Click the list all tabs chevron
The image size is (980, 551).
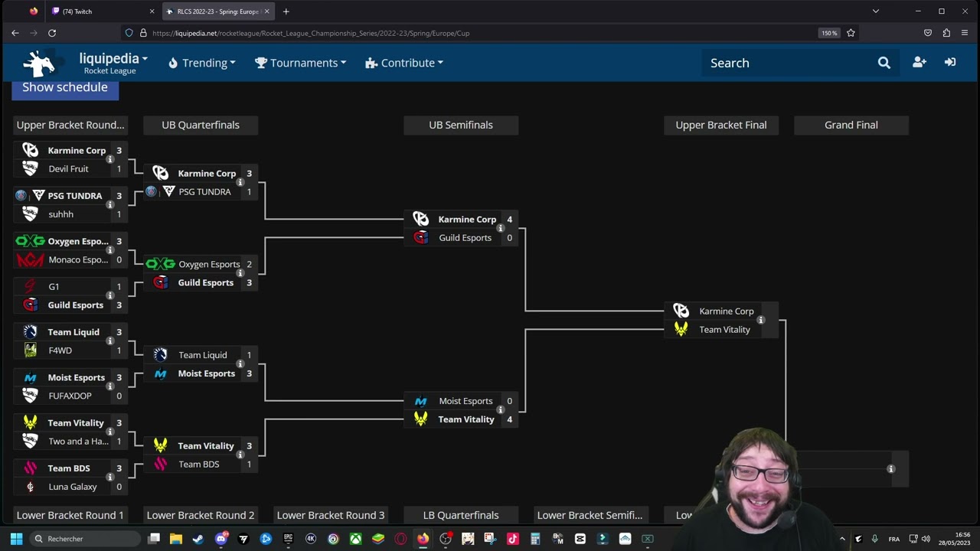876,11
